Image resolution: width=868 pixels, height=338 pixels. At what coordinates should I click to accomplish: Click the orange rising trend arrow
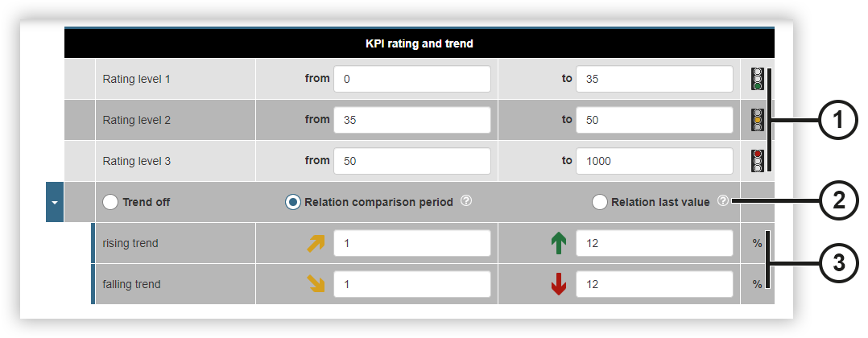[316, 243]
